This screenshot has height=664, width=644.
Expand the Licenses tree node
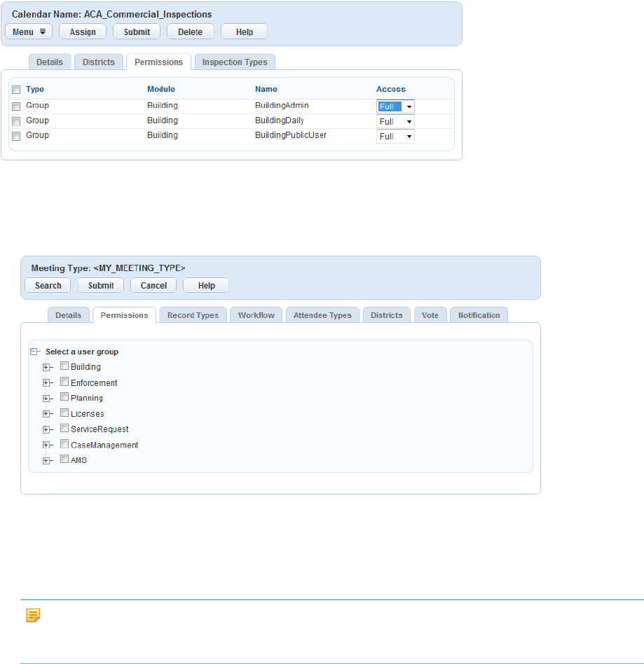(x=46, y=414)
